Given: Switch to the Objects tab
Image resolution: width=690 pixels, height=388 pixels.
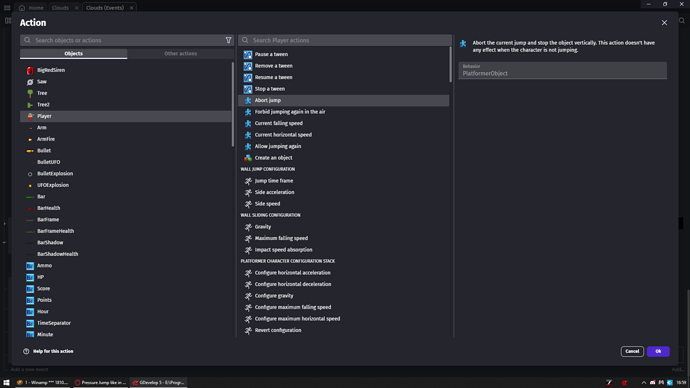Looking at the screenshot, I should pyautogui.click(x=73, y=54).
